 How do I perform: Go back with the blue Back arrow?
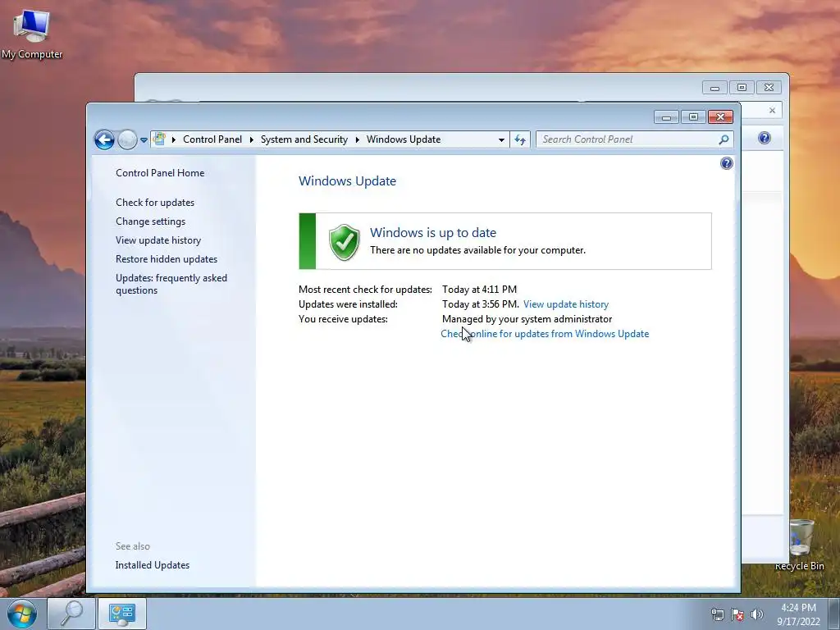[x=104, y=139]
